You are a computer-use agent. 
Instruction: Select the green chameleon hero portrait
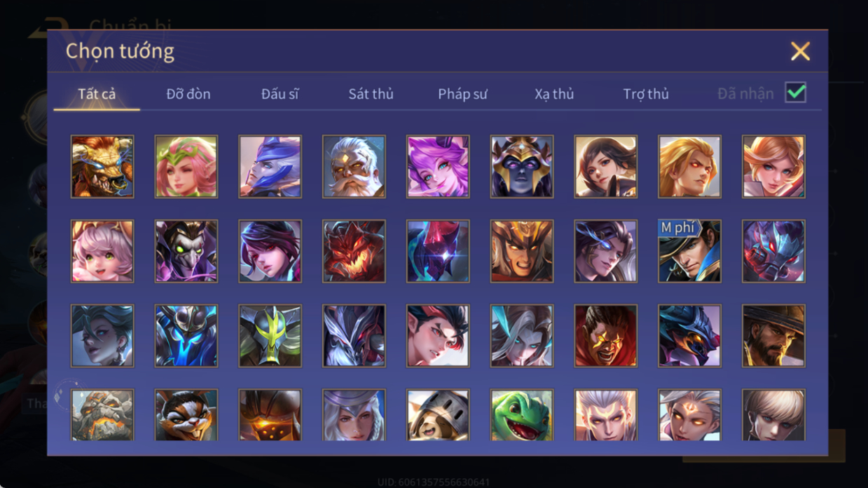click(522, 415)
